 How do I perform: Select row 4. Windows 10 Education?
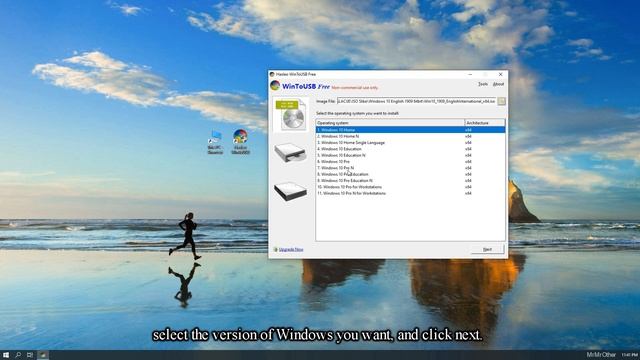click(410, 149)
